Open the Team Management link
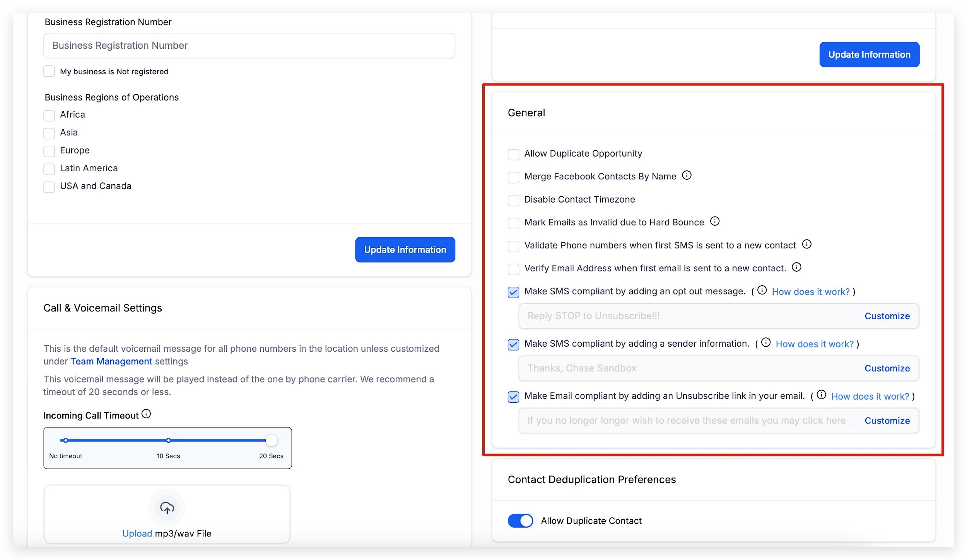 pyautogui.click(x=111, y=361)
